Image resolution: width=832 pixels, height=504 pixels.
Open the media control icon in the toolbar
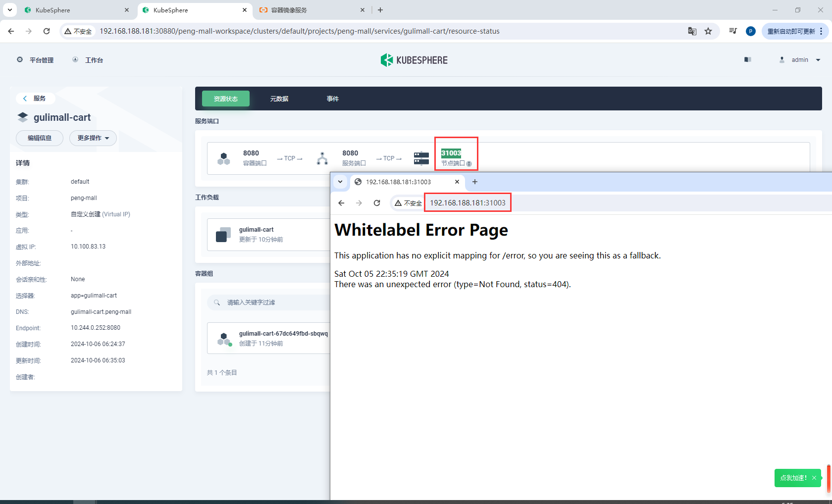click(733, 31)
